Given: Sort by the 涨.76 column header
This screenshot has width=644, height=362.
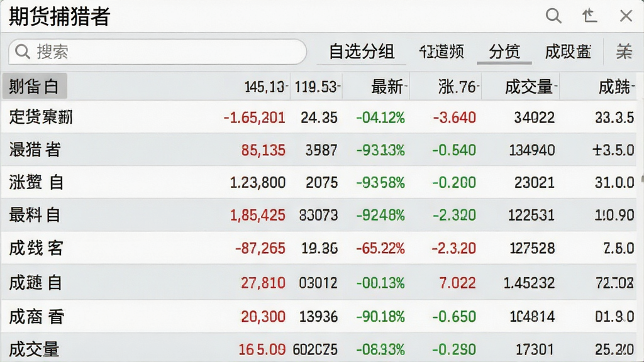Looking at the screenshot, I should [x=458, y=87].
